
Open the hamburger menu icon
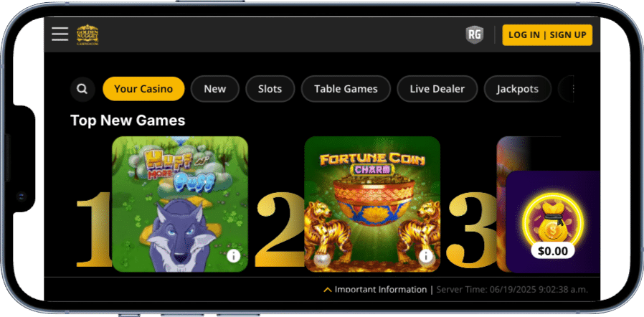60,34
